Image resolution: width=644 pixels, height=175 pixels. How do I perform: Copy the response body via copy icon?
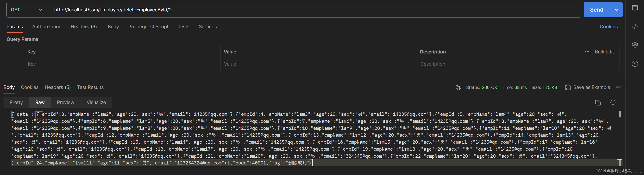(x=598, y=103)
